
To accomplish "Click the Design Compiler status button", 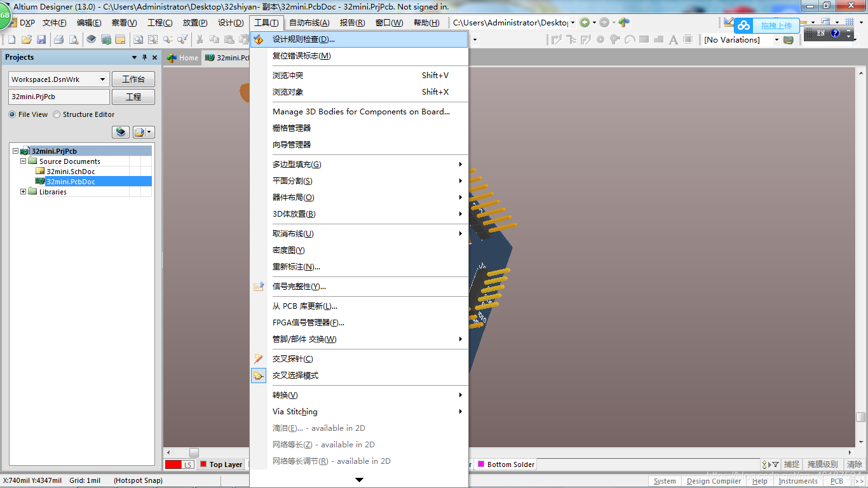I will point(714,481).
